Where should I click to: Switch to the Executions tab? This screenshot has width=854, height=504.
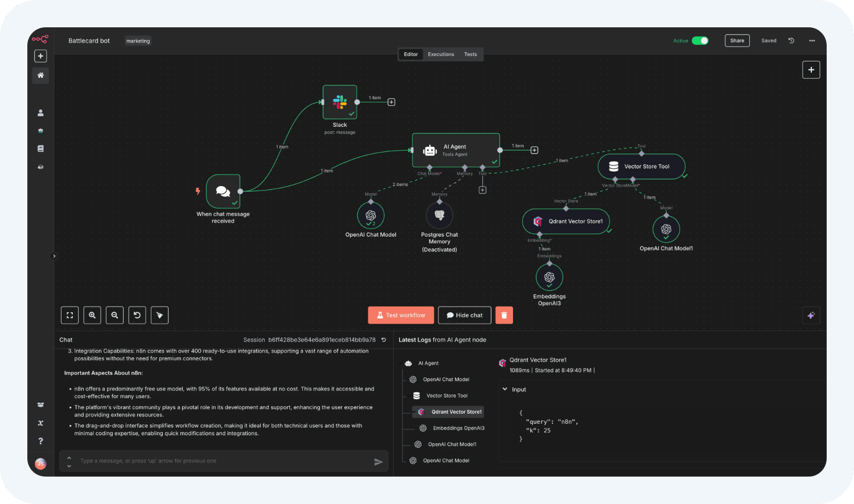[441, 55]
